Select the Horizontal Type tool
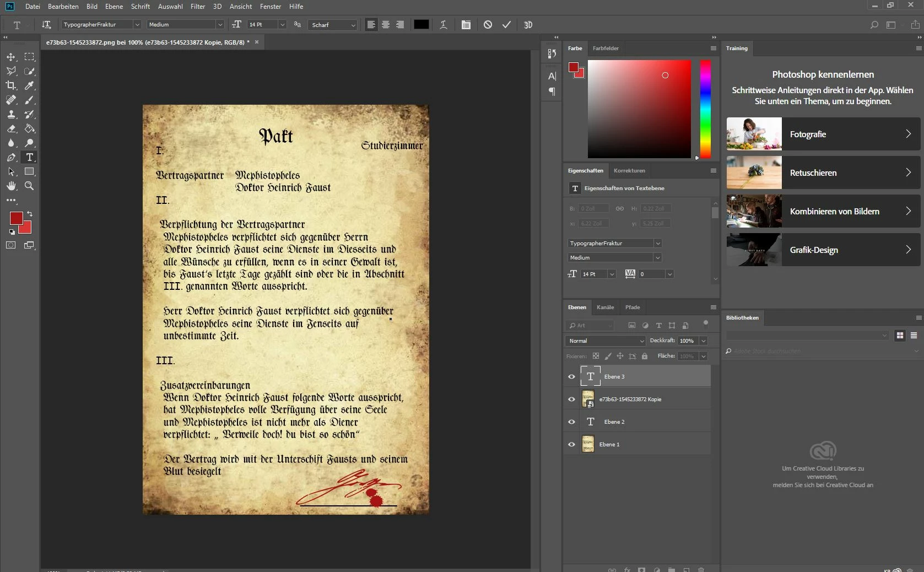This screenshot has height=572, width=924. tap(29, 157)
